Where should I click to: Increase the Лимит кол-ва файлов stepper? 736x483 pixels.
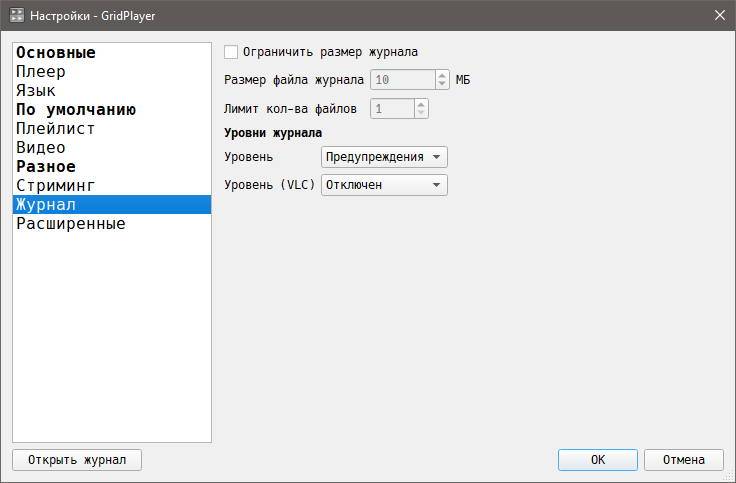pyautogui.click(x=421, y=104)
